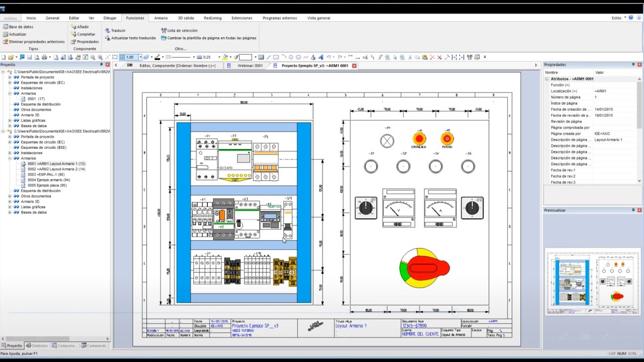Open the 3D salida ribbon tab
The image size is (644, 362).
pyautogui.click(x=186, y=18)
